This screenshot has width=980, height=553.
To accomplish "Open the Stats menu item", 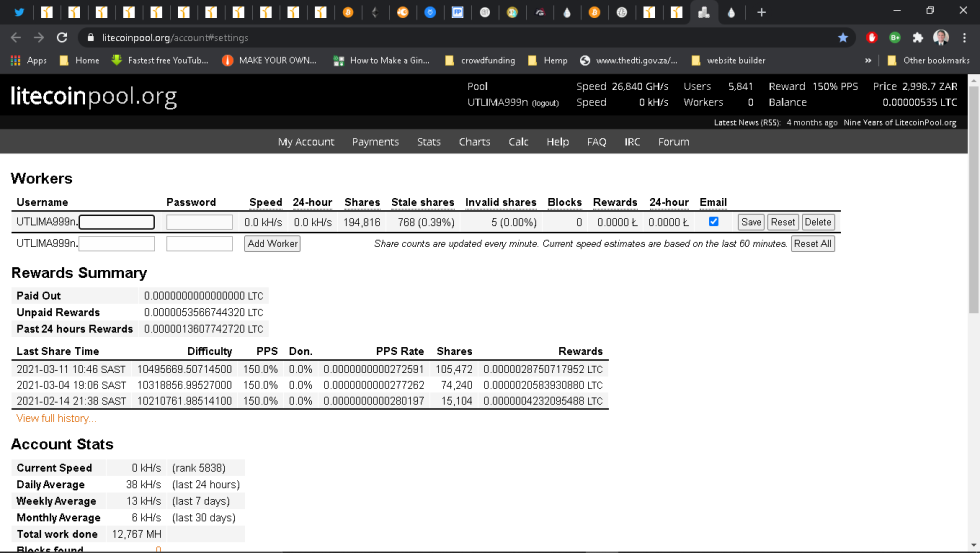I will click(x=429, y=142).
